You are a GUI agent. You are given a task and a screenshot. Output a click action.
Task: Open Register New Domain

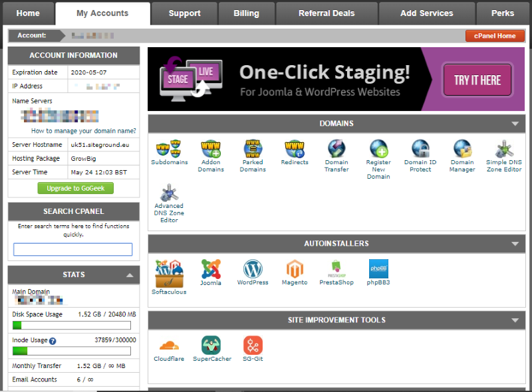coord(378,159)
